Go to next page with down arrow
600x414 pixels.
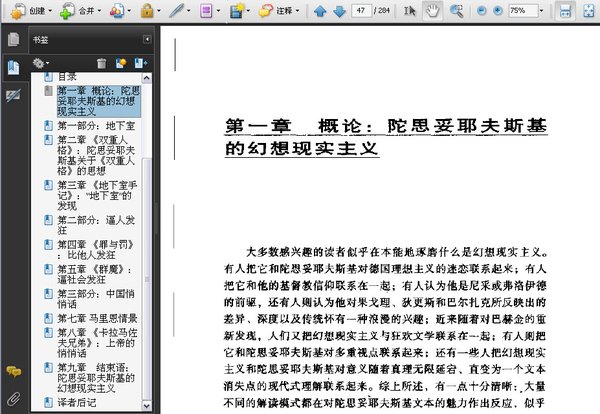[x=339, y=11]
